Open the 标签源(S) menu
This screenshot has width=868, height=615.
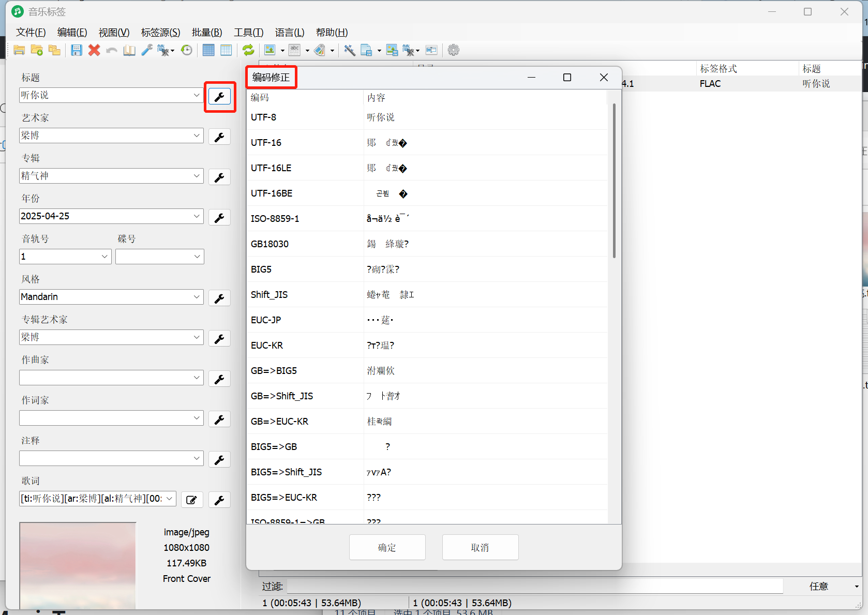[160, 33]
